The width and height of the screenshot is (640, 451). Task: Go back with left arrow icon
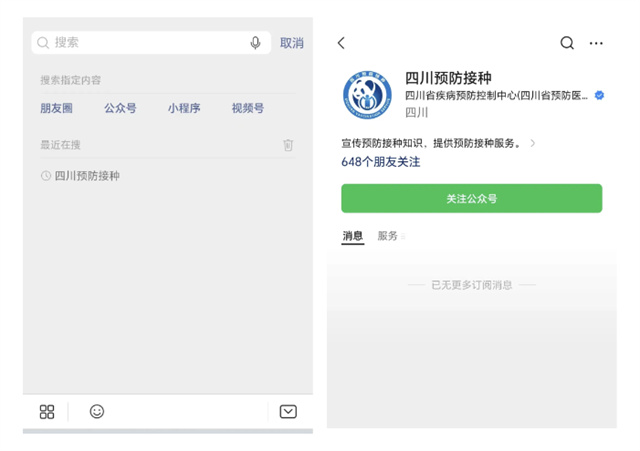tap(342, 43)
